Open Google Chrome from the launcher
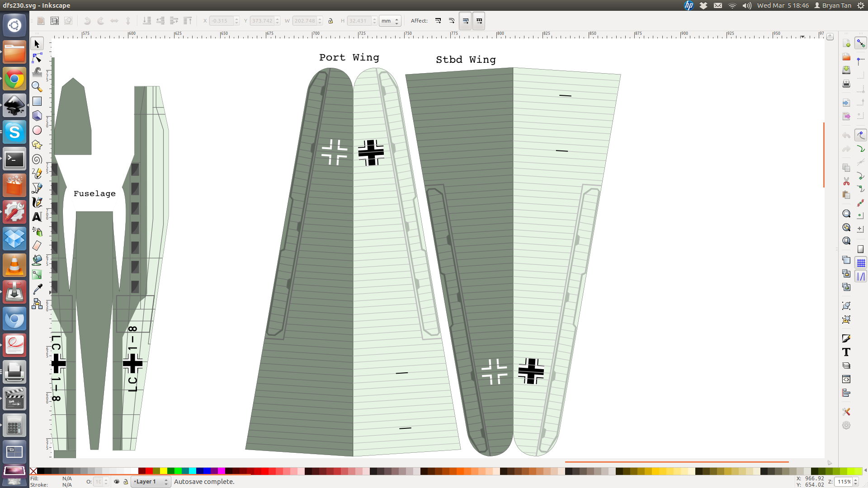This screenshot has width=868, height=488. 14,79
